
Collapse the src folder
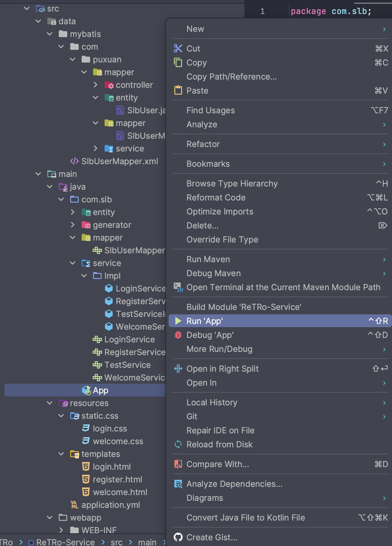(27, 9)
